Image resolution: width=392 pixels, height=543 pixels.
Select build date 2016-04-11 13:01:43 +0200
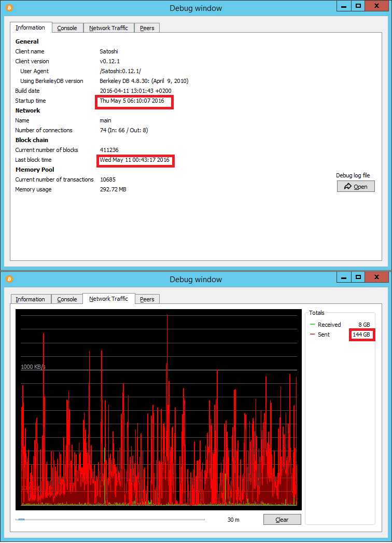135,91
